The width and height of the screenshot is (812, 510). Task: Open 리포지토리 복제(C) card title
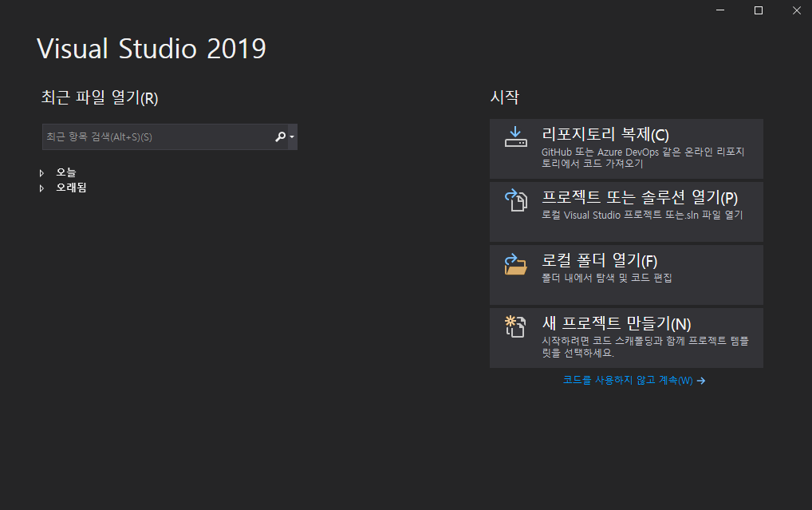(x=605, y=134)
